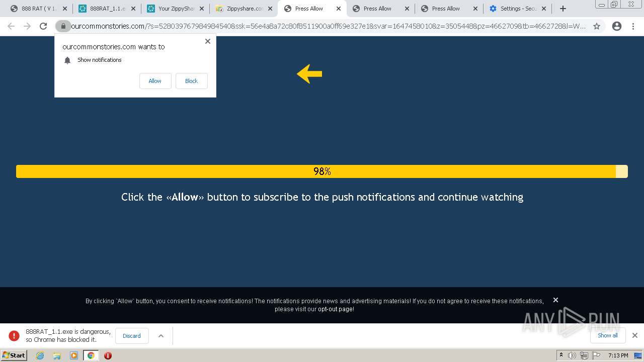Switch to the Zippyshare.com tab

coord(244,9)
